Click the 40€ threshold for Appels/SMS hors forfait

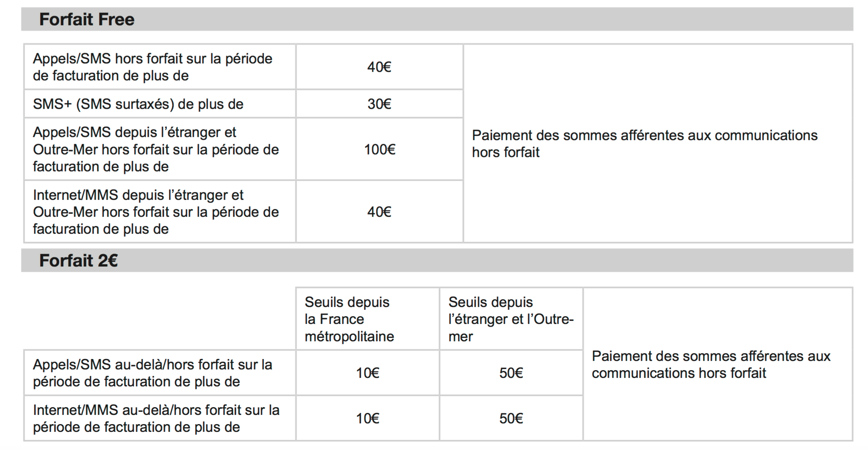[x=379, y=67]
